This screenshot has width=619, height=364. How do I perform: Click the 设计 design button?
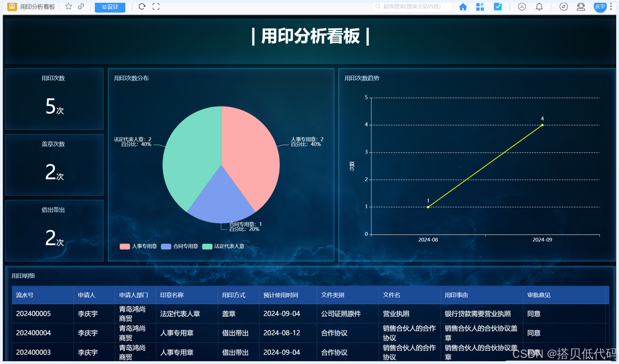pos(110,7)
